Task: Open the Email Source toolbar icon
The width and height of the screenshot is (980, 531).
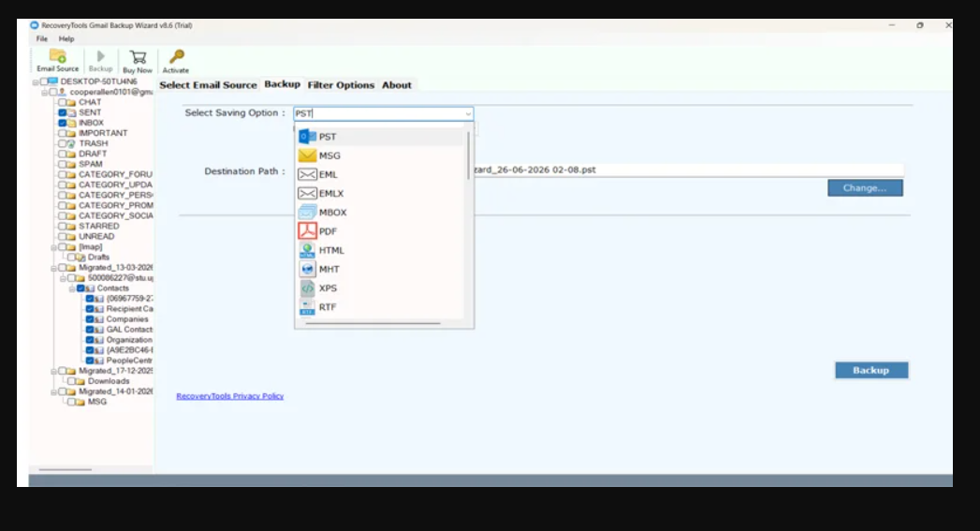Action: coord(57,56)
